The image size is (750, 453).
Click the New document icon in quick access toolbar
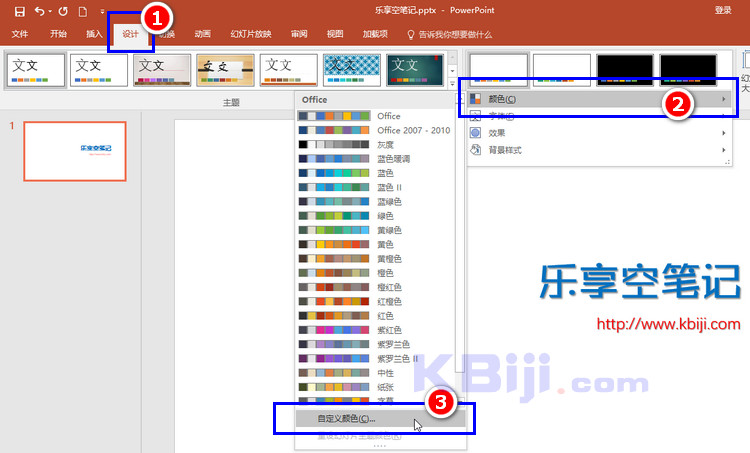point(83,11)
